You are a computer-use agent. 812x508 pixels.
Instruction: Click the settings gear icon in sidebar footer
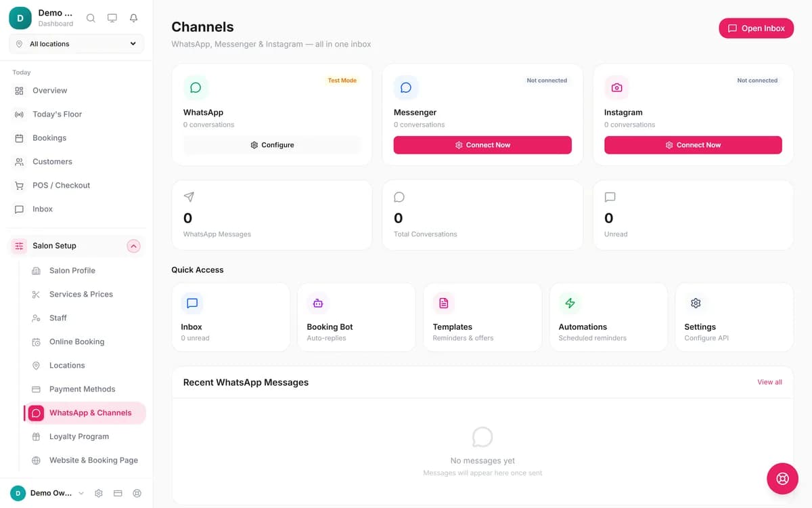coord(99,494)
